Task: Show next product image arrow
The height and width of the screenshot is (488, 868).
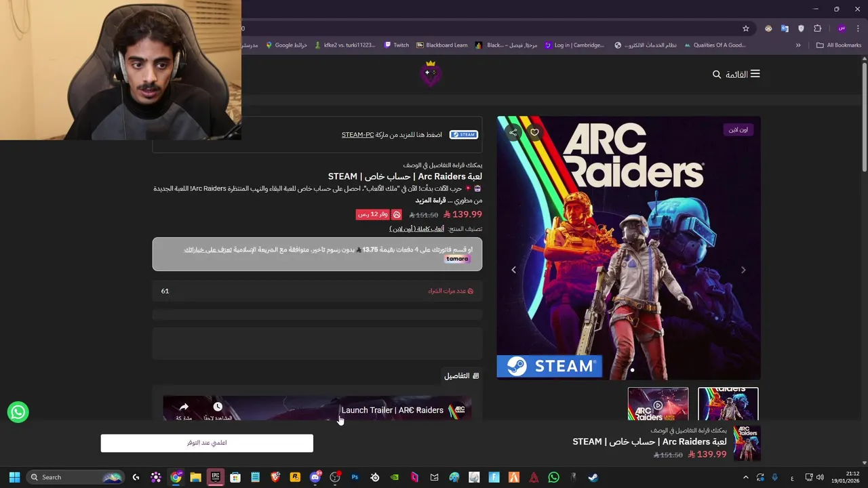Action: click(743, 270)
